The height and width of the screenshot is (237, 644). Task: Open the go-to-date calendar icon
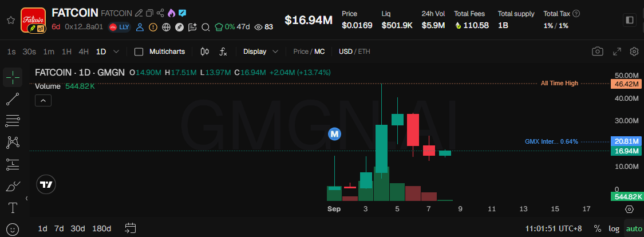(130, 228)
